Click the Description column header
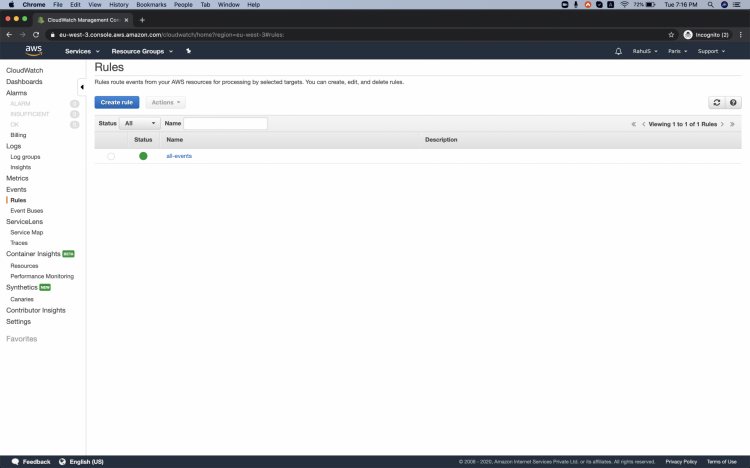Image resolution: width=750 pixels, height=468 pixels. pyautogui.click(x=441, y=140)
